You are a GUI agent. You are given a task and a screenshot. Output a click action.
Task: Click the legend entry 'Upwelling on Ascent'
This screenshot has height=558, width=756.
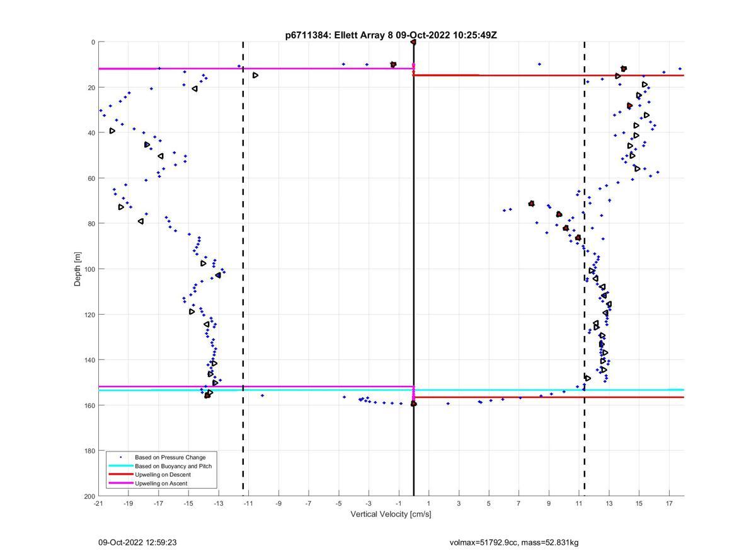161,484
